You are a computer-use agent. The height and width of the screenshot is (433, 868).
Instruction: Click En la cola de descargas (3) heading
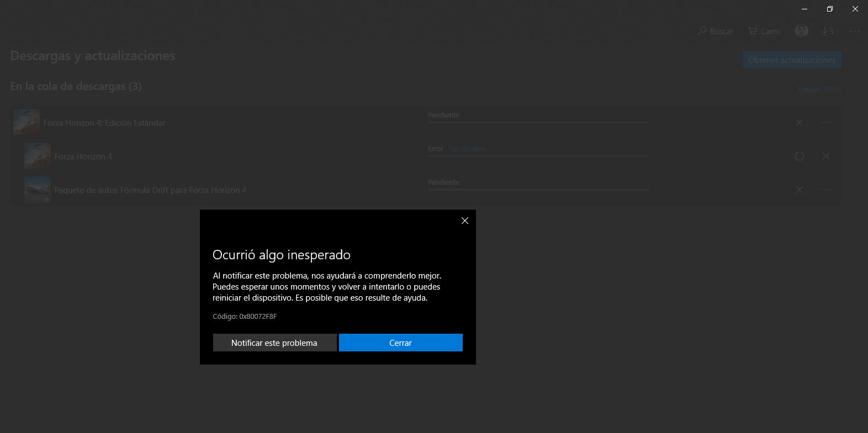[x=76, y=87]
